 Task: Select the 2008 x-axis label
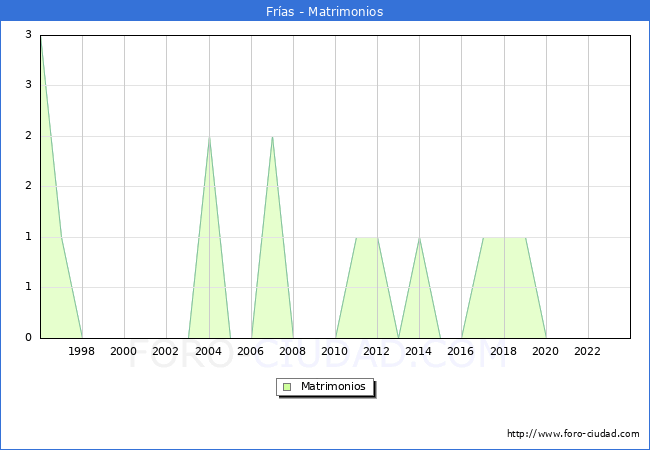pyautogui.click(x=293, y=351)
